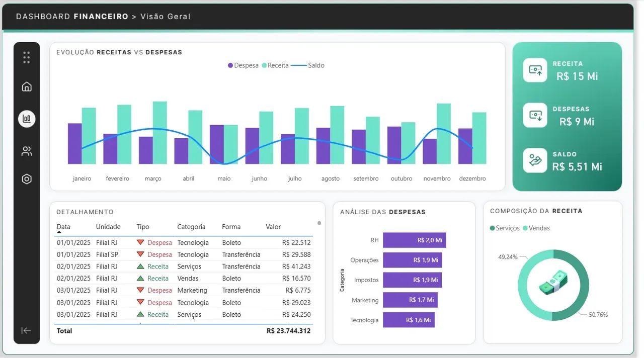Click the total value R$ 23.744.312
Screen dimensions: 644x358
(x=289, y=331)
